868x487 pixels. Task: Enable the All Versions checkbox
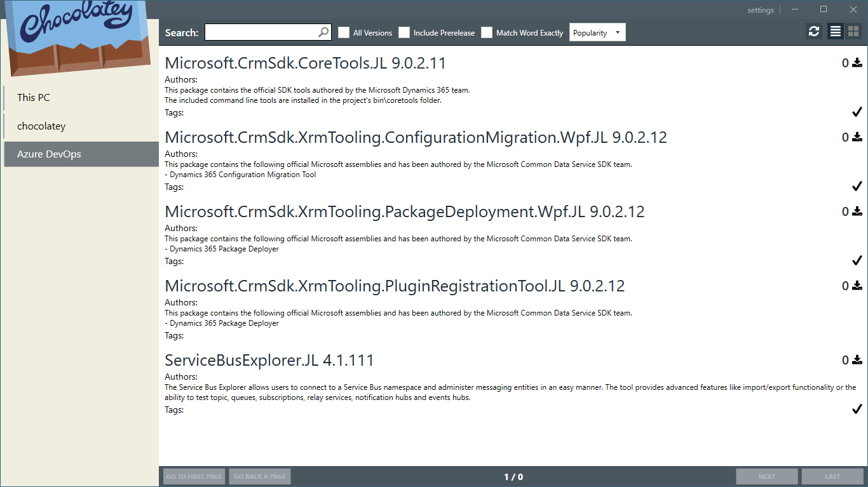click(344, 32)
